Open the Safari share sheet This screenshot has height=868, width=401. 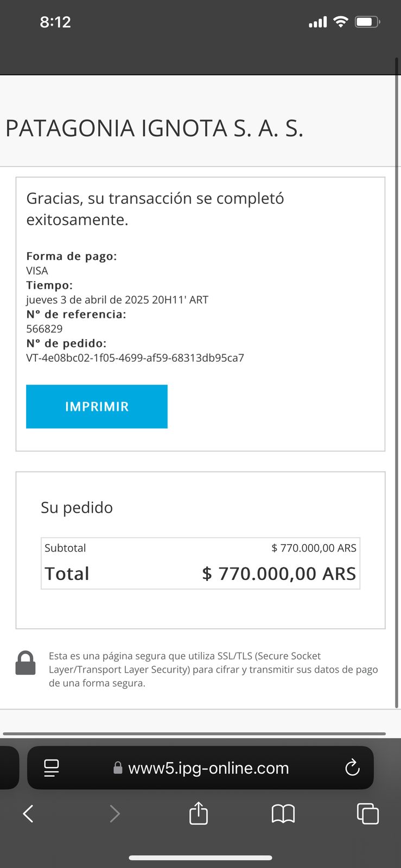tap(199, 813)
